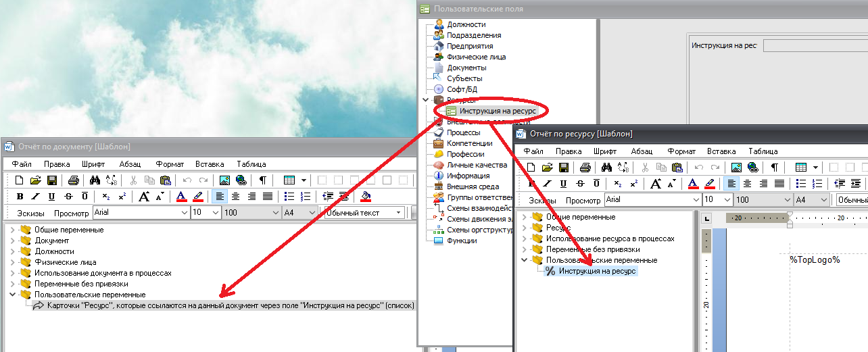
Task: Click binoculars Find icon in resource report toolbar
Action: pos(606,168)
